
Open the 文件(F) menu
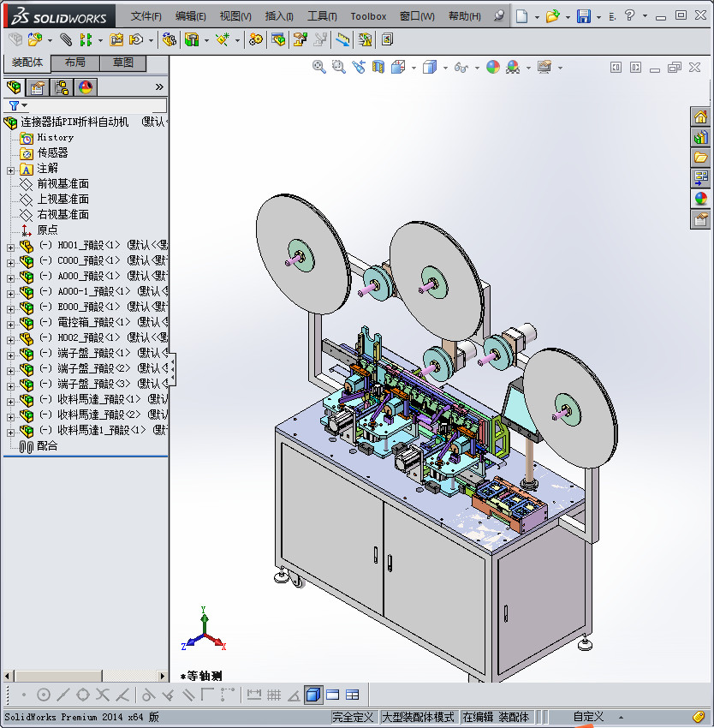[146, 16]
